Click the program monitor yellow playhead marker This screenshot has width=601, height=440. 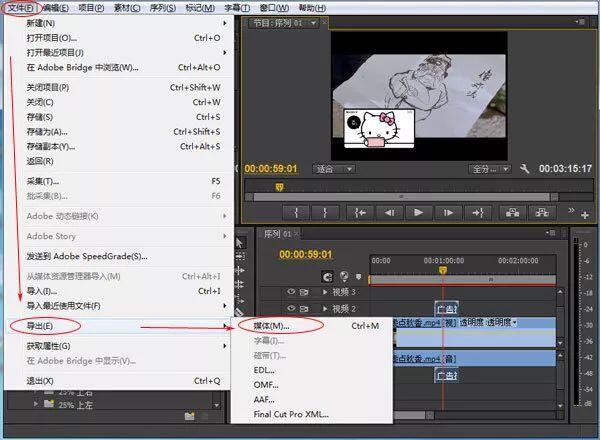click(279, 187)
